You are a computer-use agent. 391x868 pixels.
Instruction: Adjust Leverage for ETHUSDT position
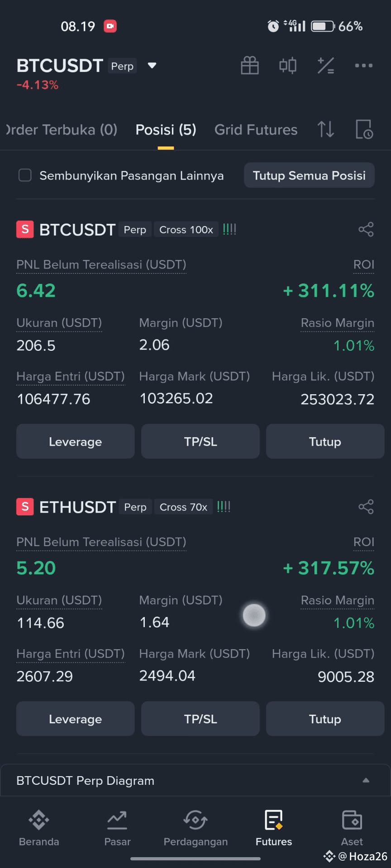point(76,719)
